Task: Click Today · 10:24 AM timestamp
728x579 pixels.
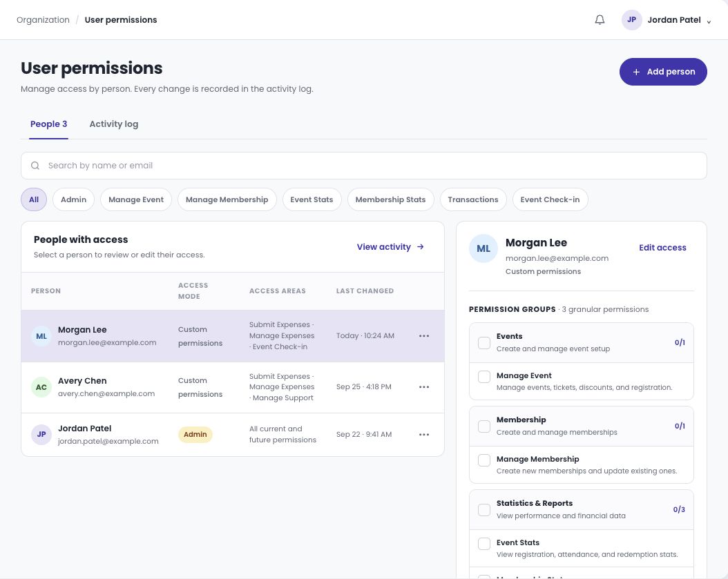Action: [x=365, y=336]
